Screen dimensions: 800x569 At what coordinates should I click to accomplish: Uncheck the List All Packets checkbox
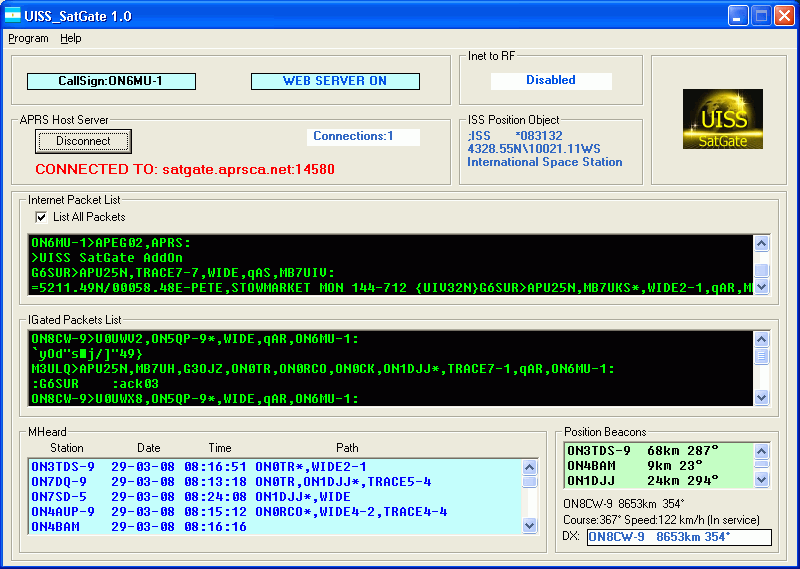tap(41, 217)
